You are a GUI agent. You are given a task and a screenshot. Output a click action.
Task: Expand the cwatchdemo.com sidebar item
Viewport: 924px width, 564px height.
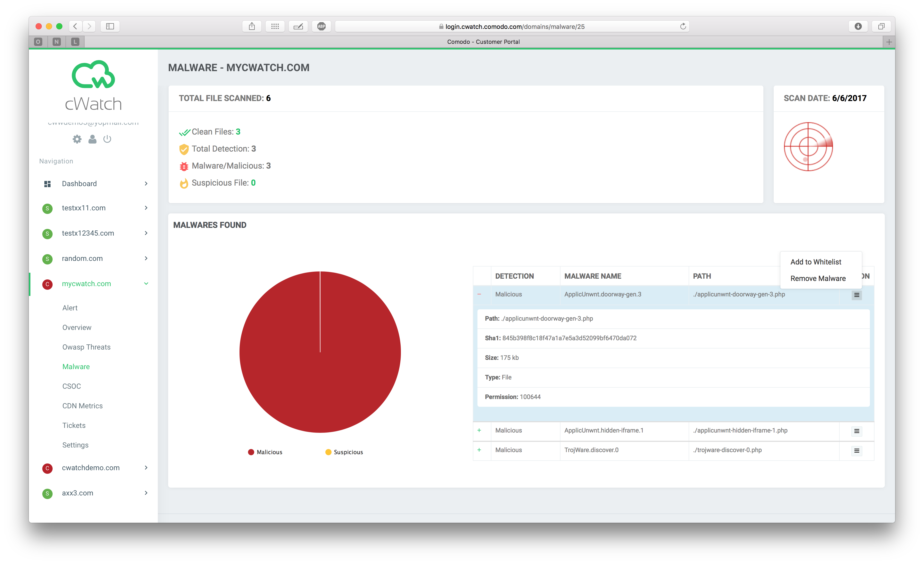pos(91,468)
